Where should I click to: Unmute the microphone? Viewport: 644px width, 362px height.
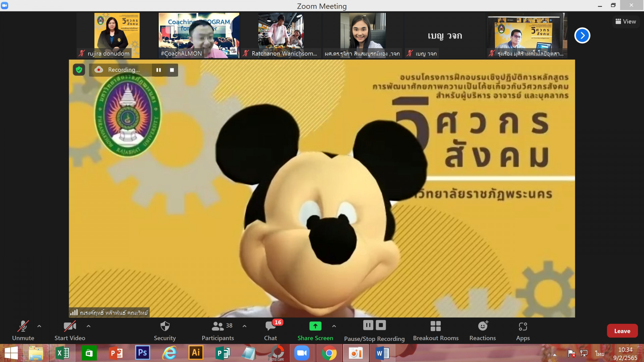click(x=23, y=330)
